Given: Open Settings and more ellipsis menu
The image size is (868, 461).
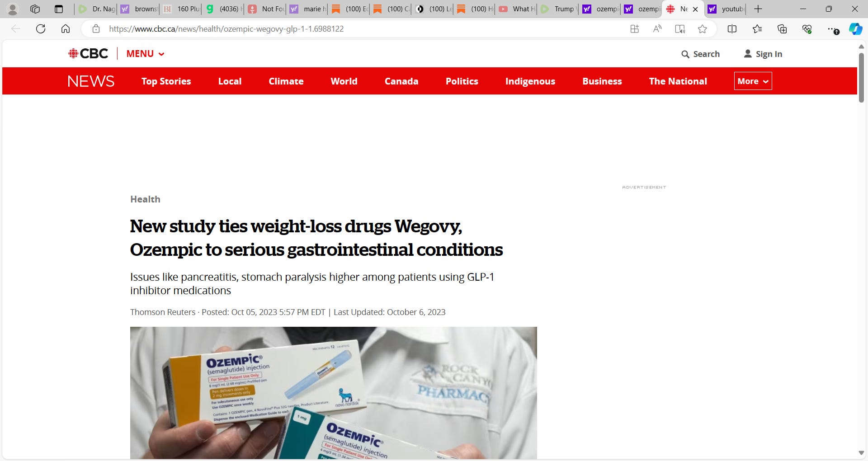Looking at the screenshot, I should click(833, 29).
